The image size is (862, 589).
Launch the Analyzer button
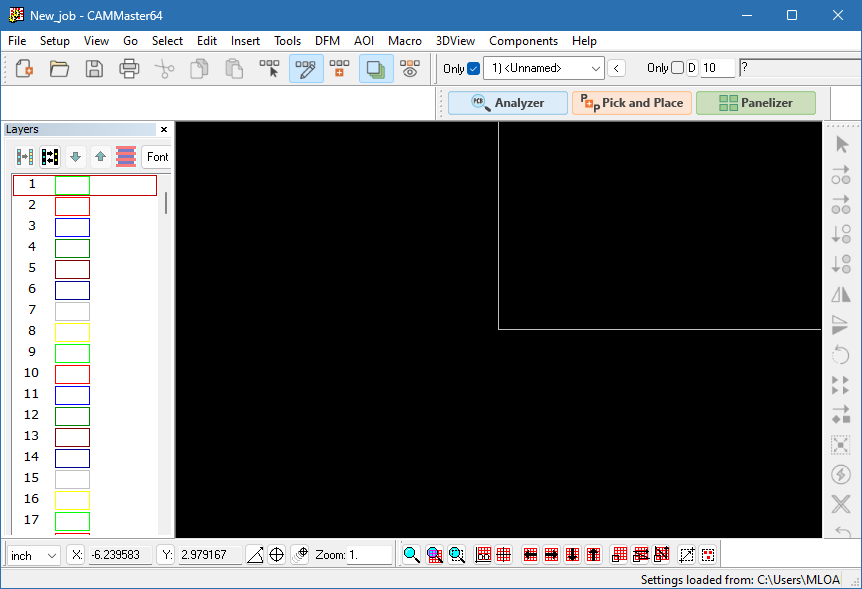[x=508, y=103]
